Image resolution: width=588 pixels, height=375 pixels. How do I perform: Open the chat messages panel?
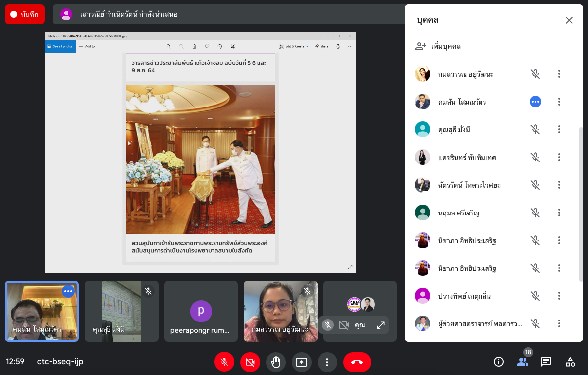[x=546, y=362]
